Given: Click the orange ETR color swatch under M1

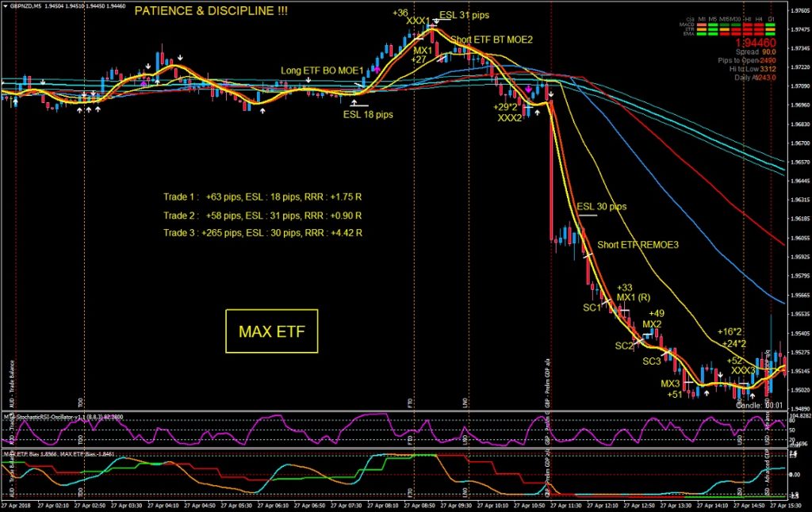Looking at the screenshot, I should (702, 29).
